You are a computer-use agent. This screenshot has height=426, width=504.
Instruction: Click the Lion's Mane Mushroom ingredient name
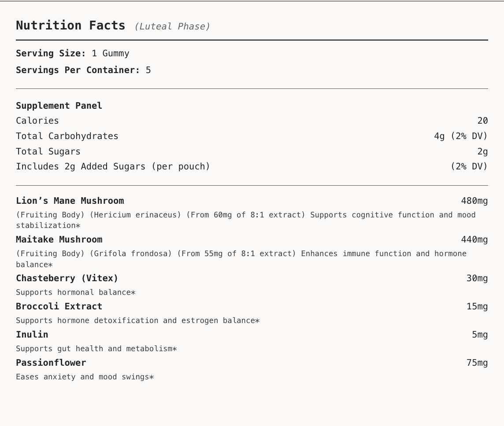tap(70, 201)
